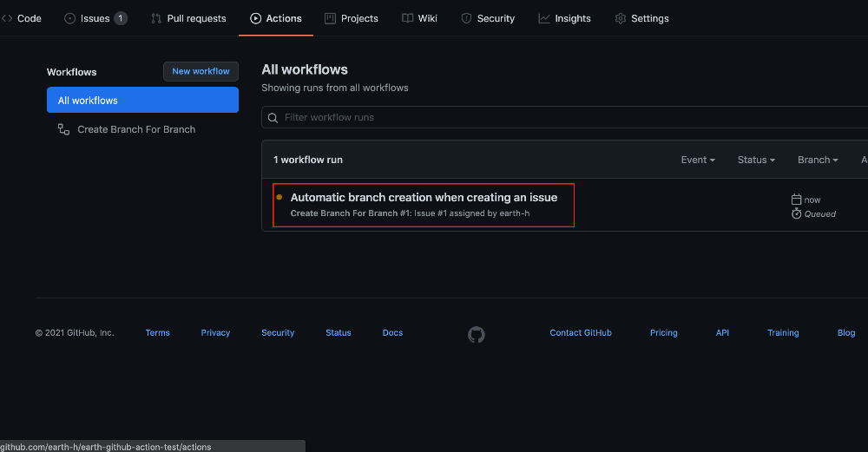The width and height of the screenshot is (868, 452).
Task: Click the '1 workflow run' header text
Action: (x=308, y=160)
